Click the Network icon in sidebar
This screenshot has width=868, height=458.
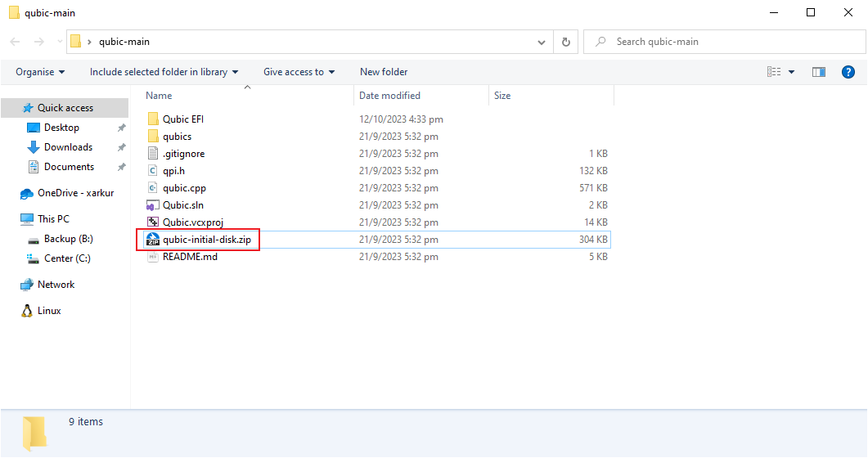click(x=26, y=285)
